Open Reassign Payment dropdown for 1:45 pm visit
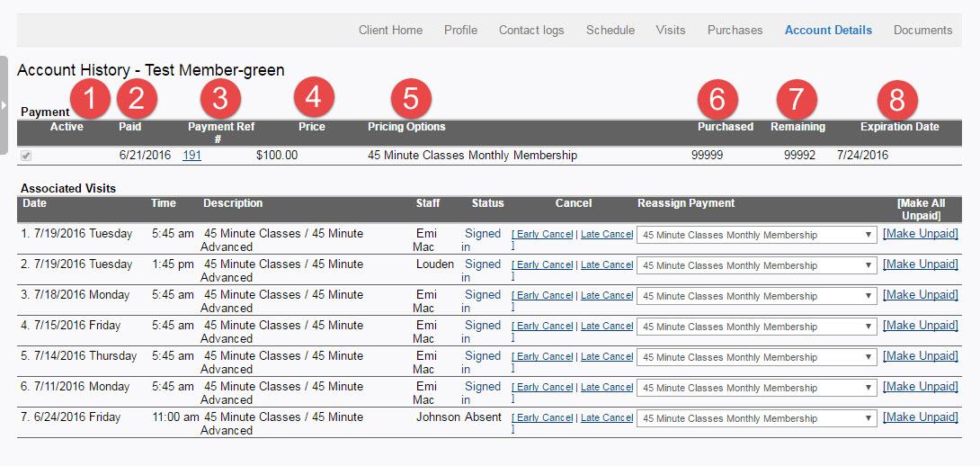The height and width of the screenshot is (466, 980). pyautogui.click(x=756, y=266)
